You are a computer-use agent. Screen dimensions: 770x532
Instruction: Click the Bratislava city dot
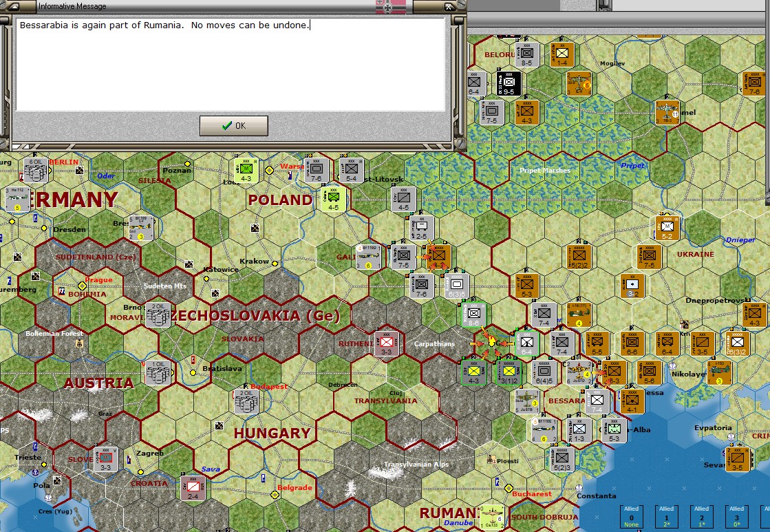tap(193, 373)
